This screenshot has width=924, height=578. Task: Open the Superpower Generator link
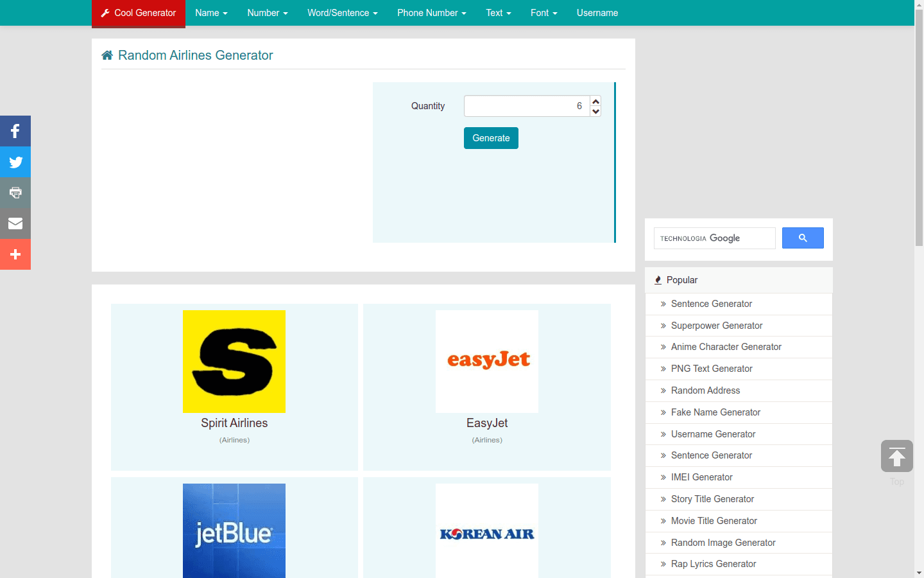pos(716,326)
